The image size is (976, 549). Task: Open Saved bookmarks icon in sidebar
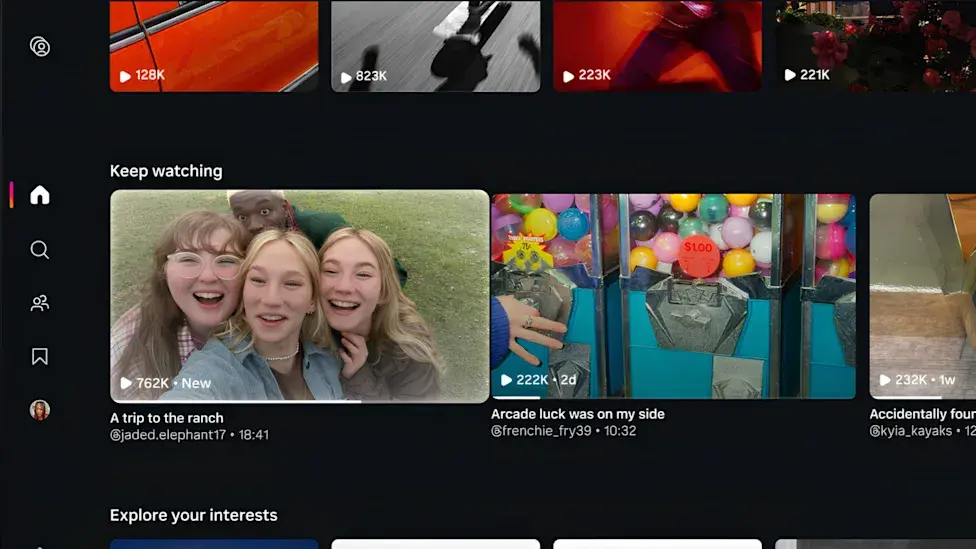(x=40, y=357)
